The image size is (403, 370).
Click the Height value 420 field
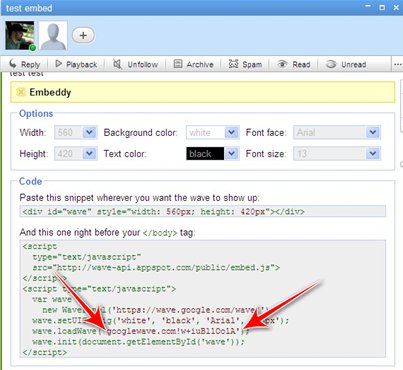68,154
